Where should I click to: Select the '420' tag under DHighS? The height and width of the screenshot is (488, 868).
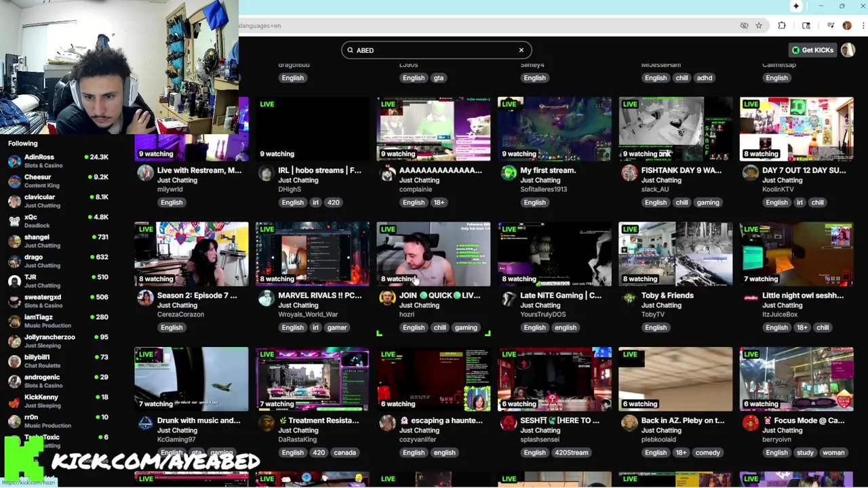[x=333, y=203]
